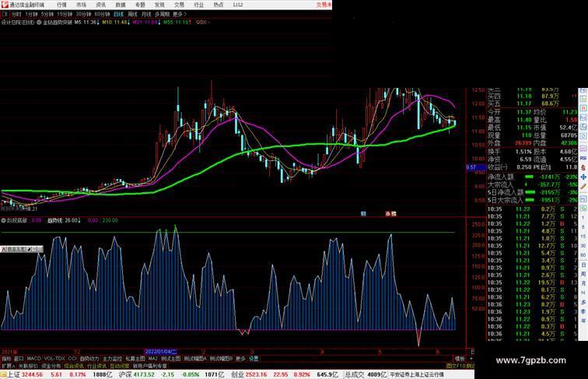
Task: Click the 沪深 4173.52 index in the status bar
Action: point(137,374)
